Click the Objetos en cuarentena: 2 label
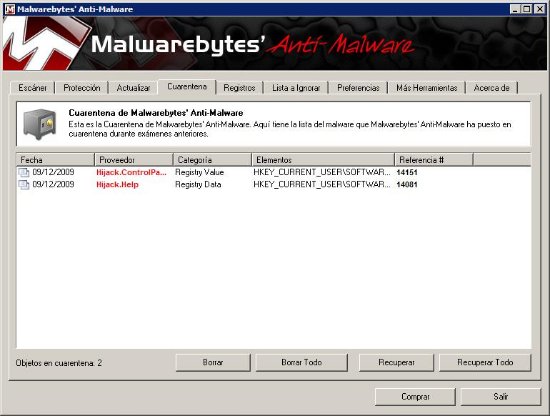550x416 pixels. (x=59, y=363)
